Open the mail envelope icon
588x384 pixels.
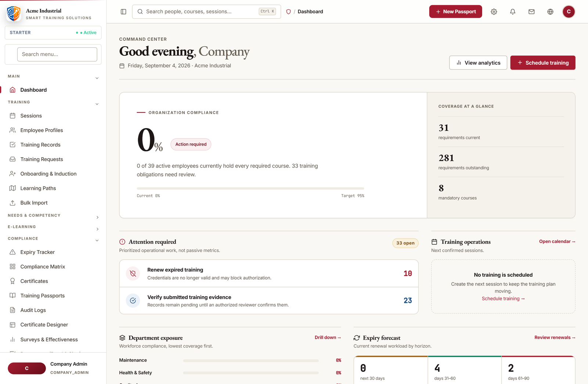tap(531, 12)
